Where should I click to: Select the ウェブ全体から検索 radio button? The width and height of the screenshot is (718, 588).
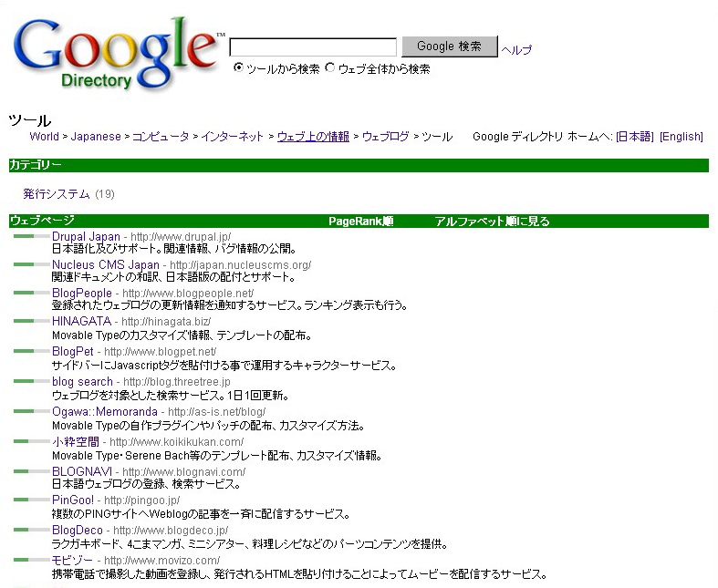(x=329, y=67)
